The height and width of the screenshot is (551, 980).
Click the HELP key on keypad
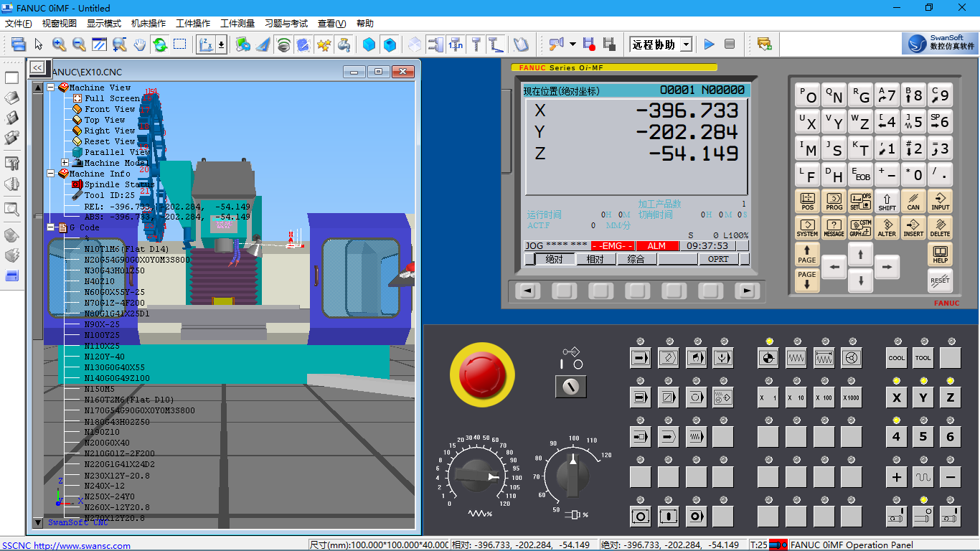tap(940, 254)
